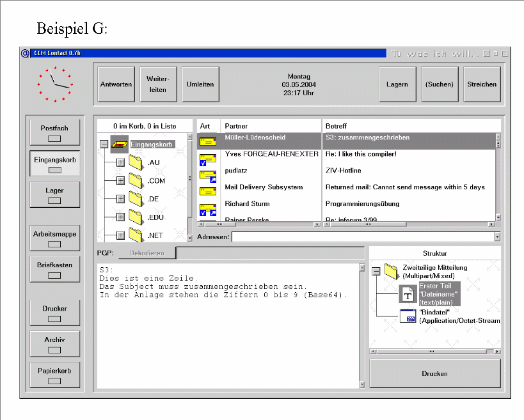This screenshot has width=524, height=420.
Task: Click the envelope icon next to pudlatz
Action: (x=207, y=175)
